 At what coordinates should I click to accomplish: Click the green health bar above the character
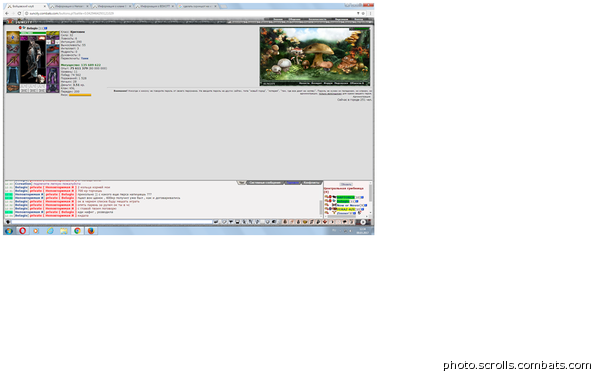tap(33, 33)
